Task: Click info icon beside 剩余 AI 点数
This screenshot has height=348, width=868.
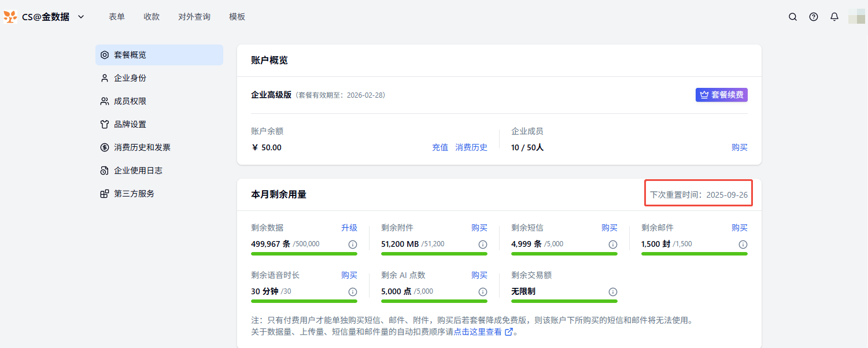Action: point(483,292)
